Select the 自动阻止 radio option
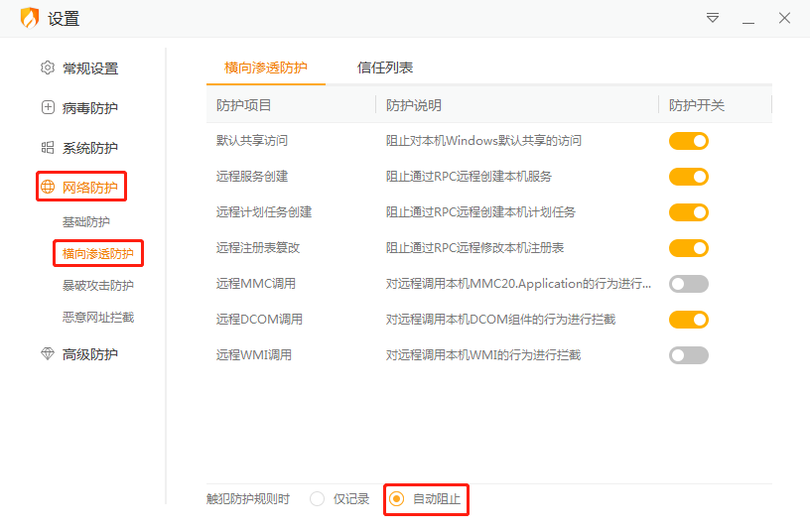810x532 pixels. tap(397, 499)
